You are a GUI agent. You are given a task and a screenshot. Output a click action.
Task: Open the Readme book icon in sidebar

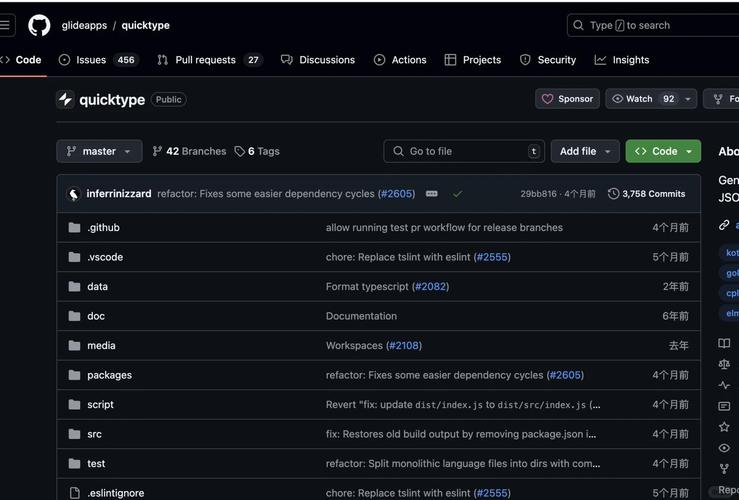coord(724,343)
